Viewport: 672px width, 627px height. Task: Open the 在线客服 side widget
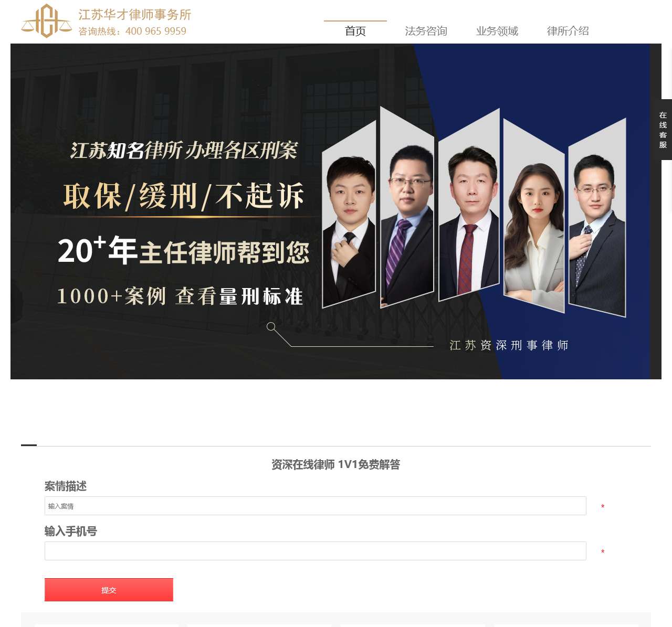(664, 130)
